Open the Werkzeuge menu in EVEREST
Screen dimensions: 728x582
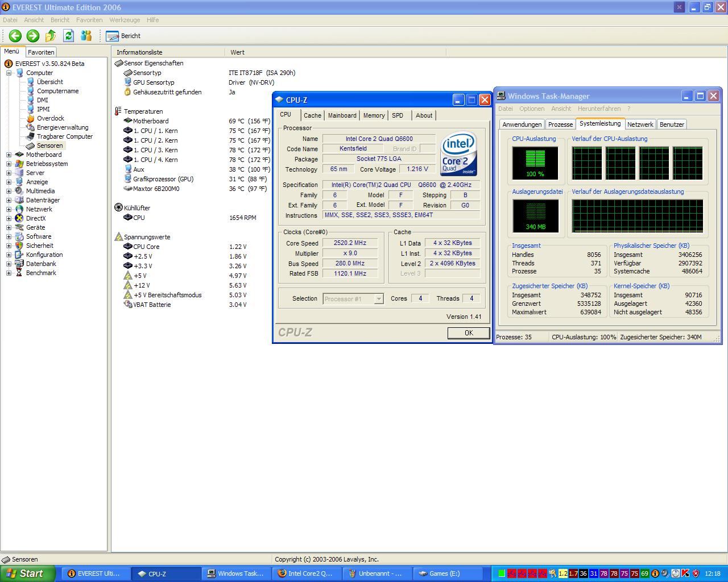coord(125,20)
